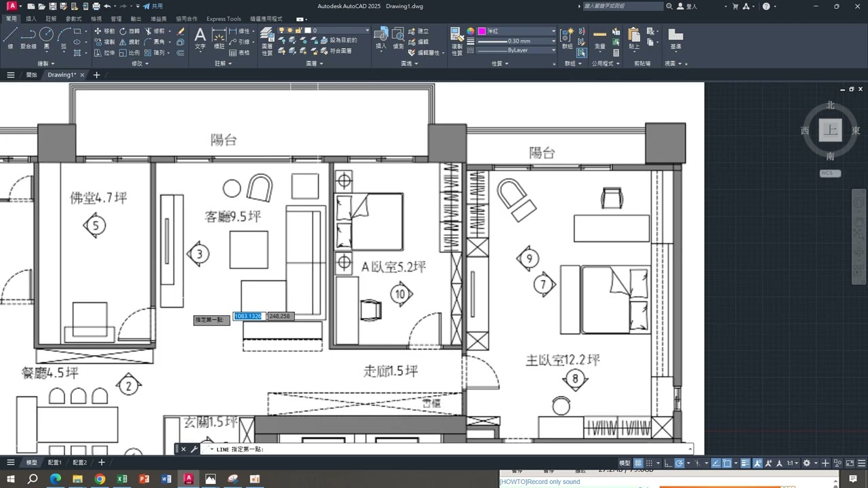Expand the 繪製 (Draw) panel
Screen dimensions: 868x488
click(45, 64)
